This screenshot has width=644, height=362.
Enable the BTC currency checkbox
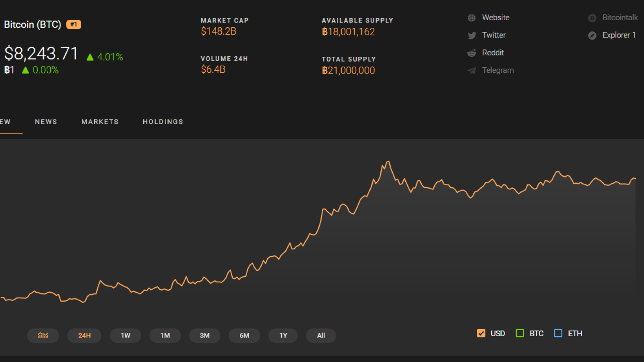520,333
